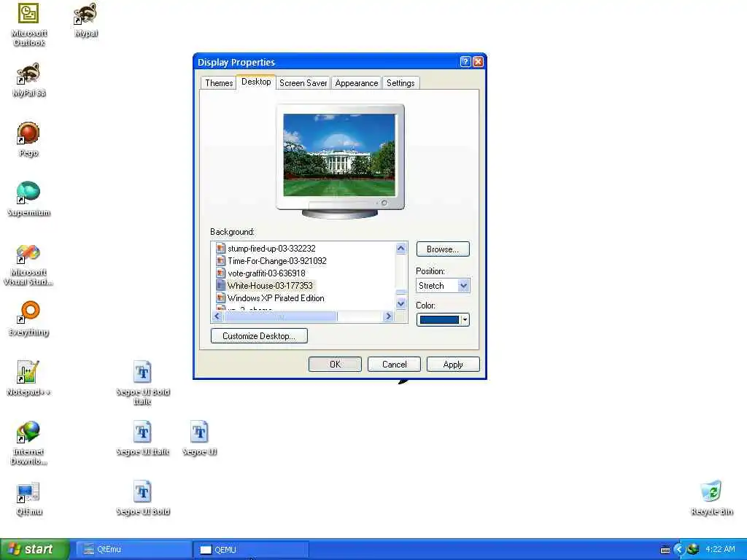This screenshot has width=747, height=560.
Task: Select Time-For-Change-03-921092 background
Action: pos(271,261)
